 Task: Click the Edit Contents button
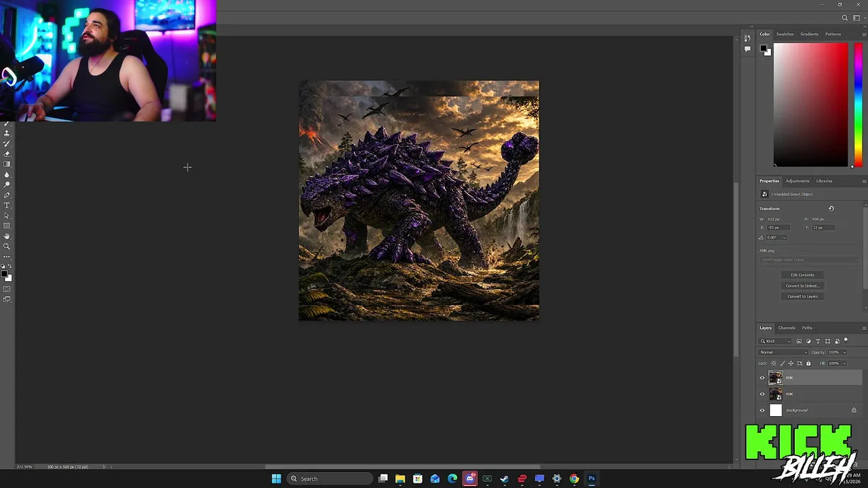click(802, 274)
